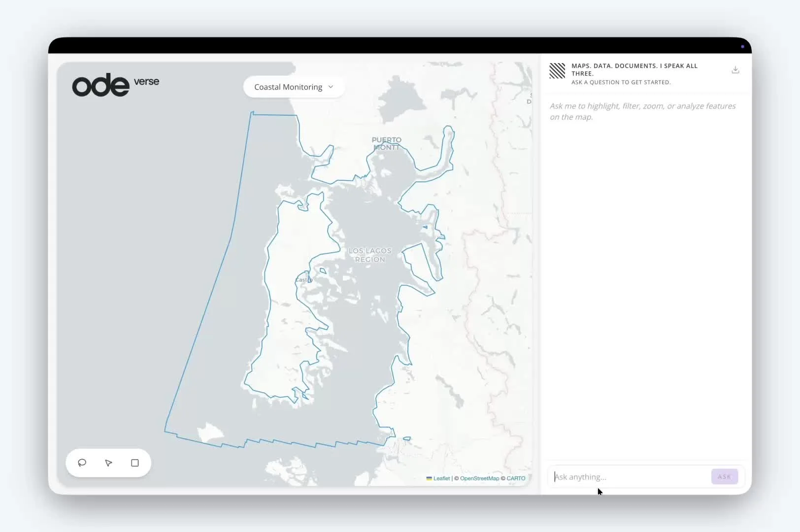Click the Castro map label
Viewport: 800px width, 532px height.
[304, 280]
